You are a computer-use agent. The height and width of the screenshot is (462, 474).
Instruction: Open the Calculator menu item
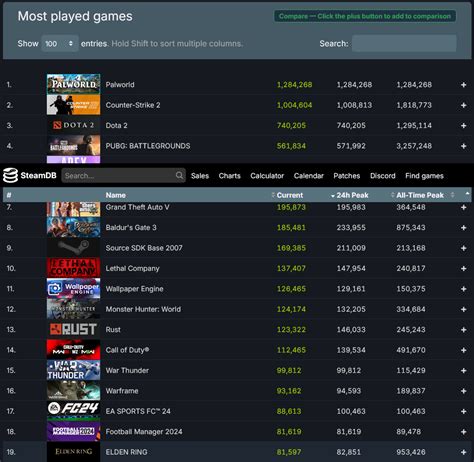click(x=267, y=176)
